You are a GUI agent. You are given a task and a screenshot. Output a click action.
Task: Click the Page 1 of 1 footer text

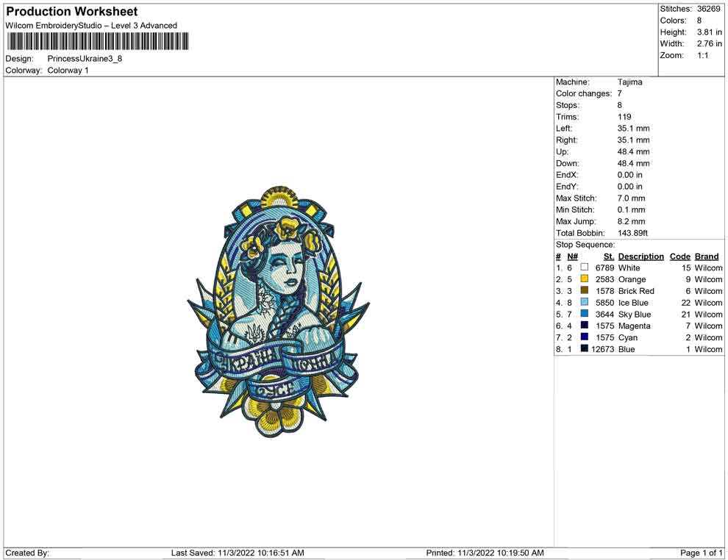[x=702, y=553]
